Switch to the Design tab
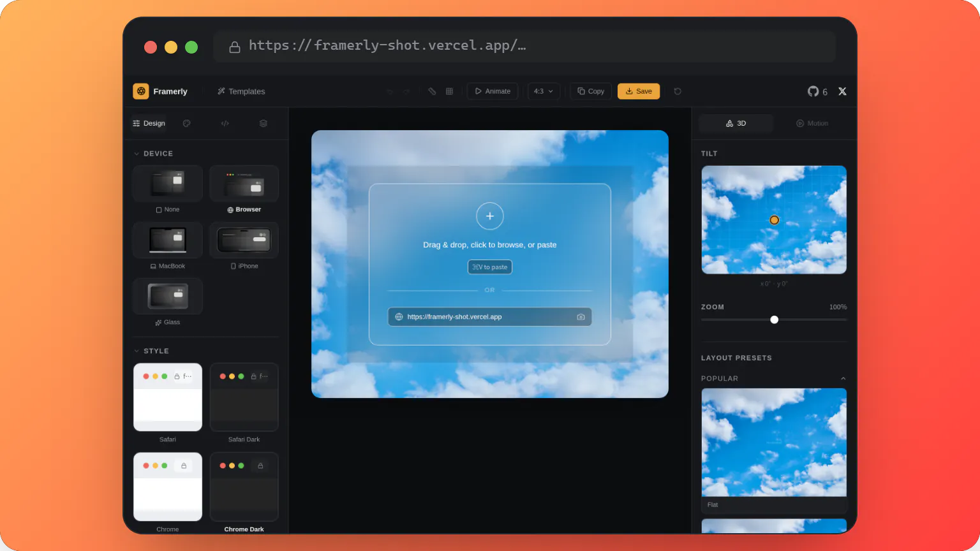Viewport: 980px width, 551px height. [x=149, y=123]
